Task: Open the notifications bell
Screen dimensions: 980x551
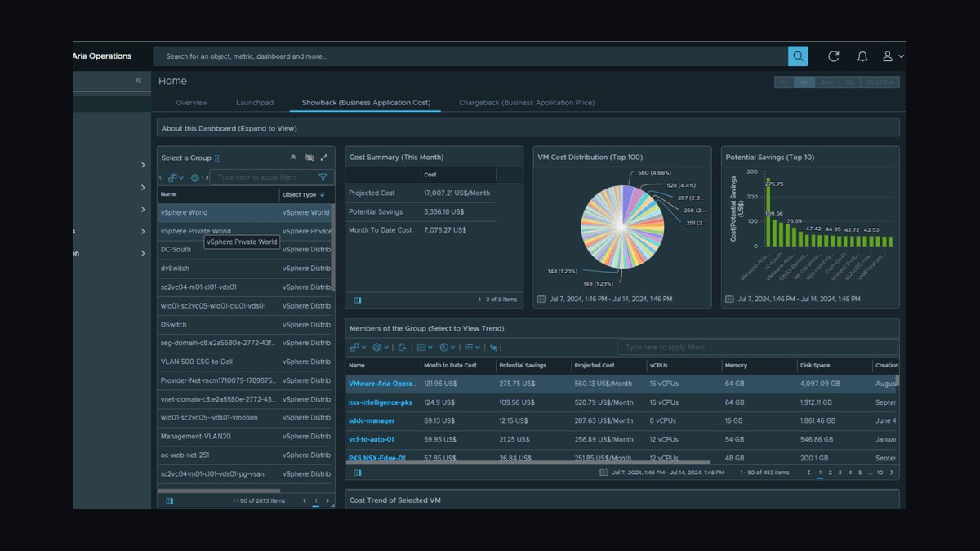Action: (x=862, y=56)
